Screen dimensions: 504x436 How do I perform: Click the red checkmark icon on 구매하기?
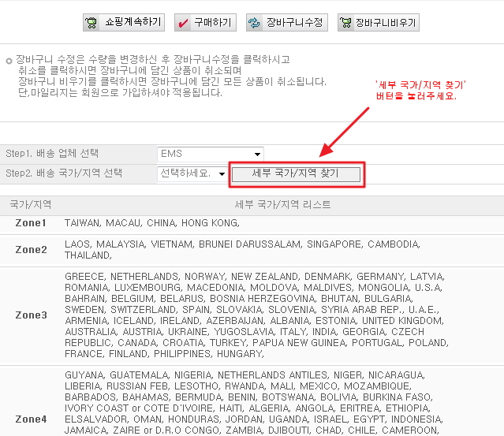click(x=183, y=23)
